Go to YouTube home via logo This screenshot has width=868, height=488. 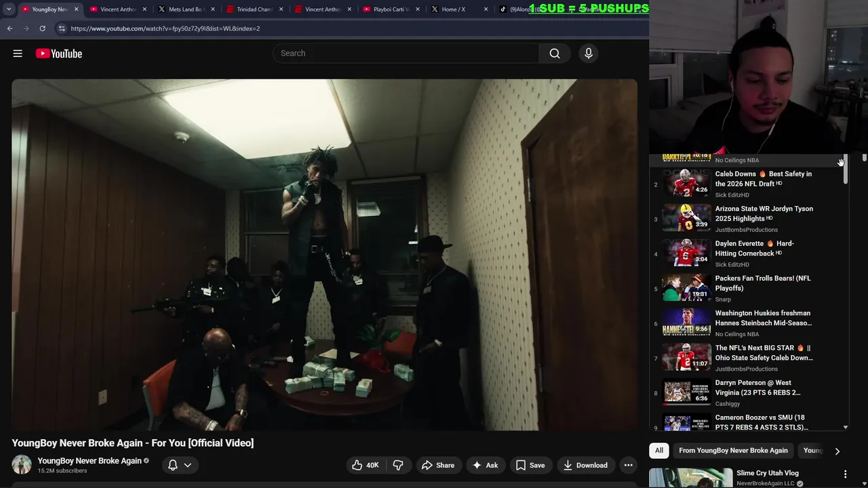click(59, 54)
